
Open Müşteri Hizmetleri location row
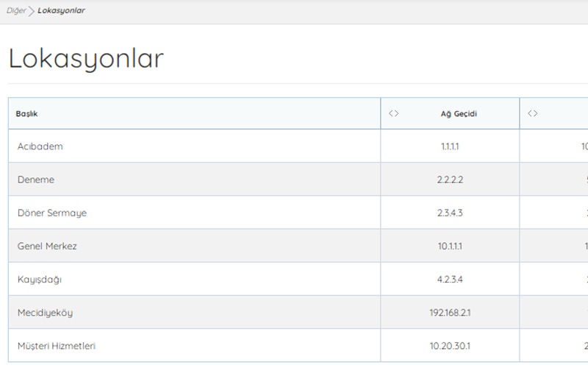pos(57,346)
